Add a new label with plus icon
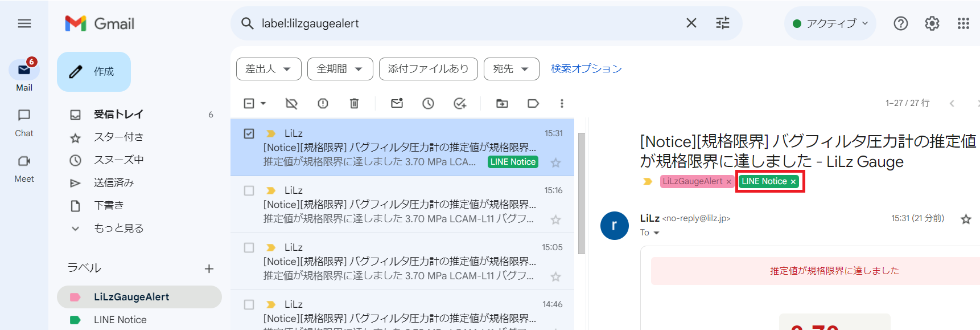The width and height of the screenshot is (980, 330). (x=209, y=268)
